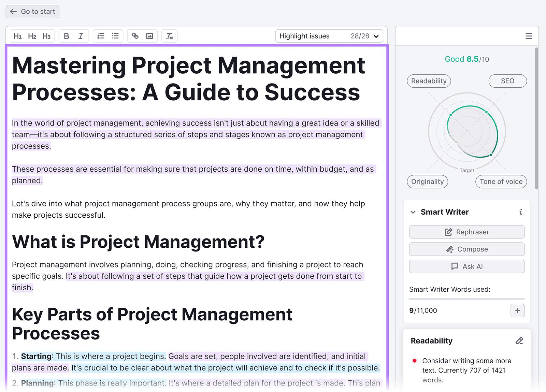Clear text formatting
546x392 pixels.
[x=170, y=36]
